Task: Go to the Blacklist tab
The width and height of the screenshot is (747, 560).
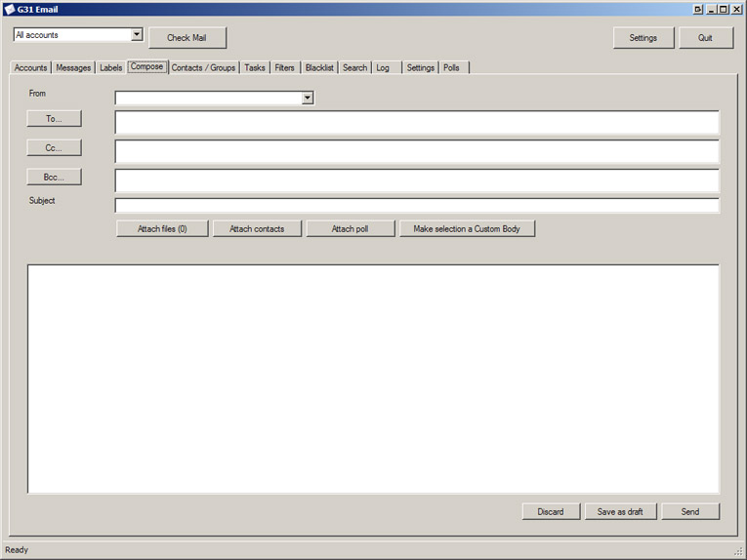Action: click(x=319, y=68)
